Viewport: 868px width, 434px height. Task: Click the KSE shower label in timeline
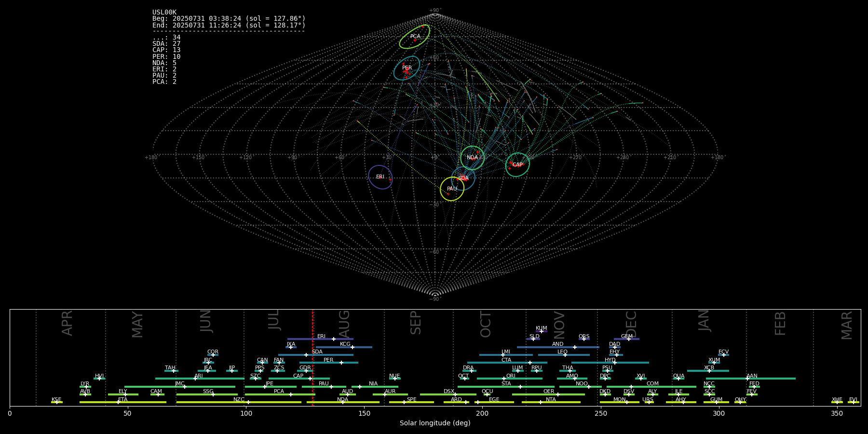pos(56,400)
